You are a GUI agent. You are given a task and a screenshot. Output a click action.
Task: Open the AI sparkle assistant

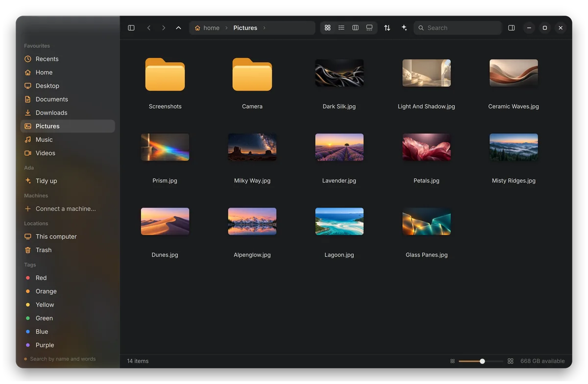pyautogui.click(x=404, y=28)
